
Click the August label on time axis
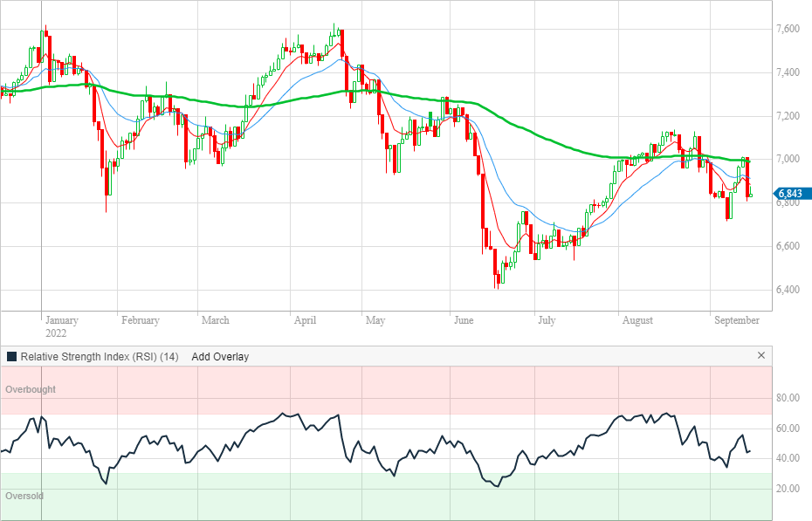click(638, 320)
